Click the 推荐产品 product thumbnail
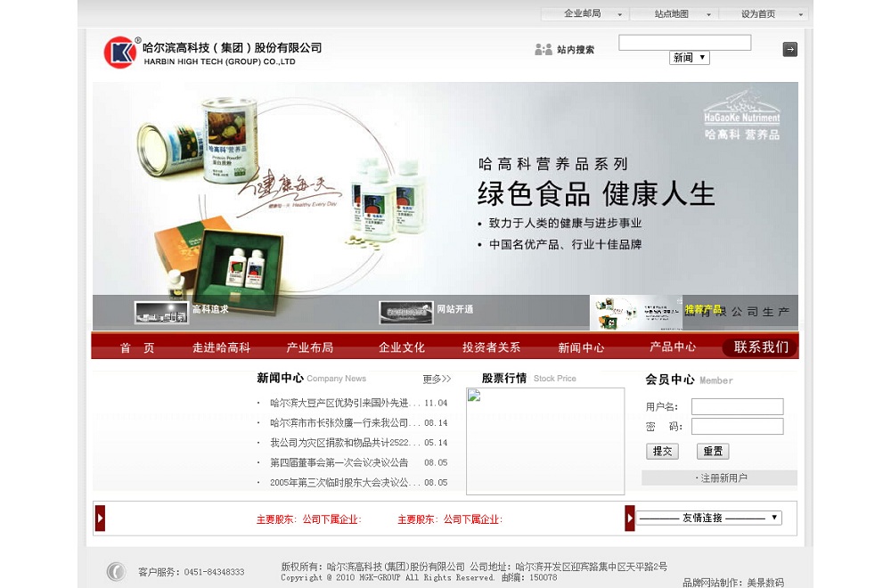Image resolution: width=891 pixels, height=588 pixels. click(x=635, y=313)
